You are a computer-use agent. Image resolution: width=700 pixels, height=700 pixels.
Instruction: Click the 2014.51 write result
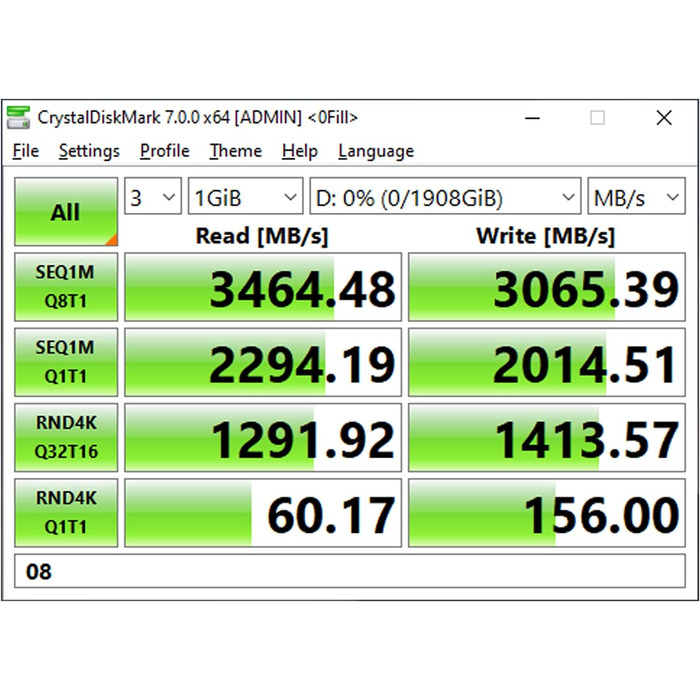click(x=547, y=362)
